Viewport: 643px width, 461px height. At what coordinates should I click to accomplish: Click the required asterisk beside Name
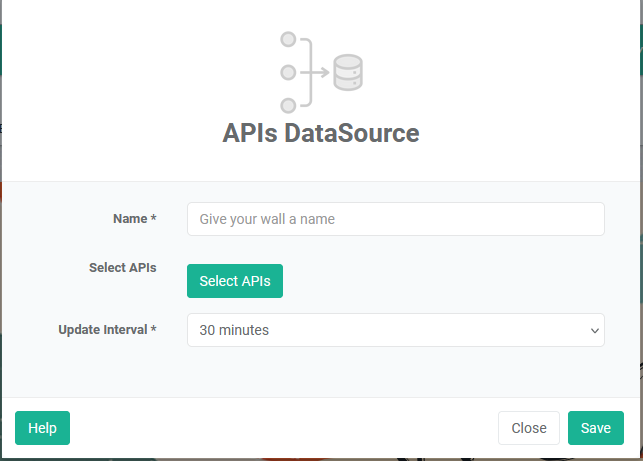tap(154, 218)
